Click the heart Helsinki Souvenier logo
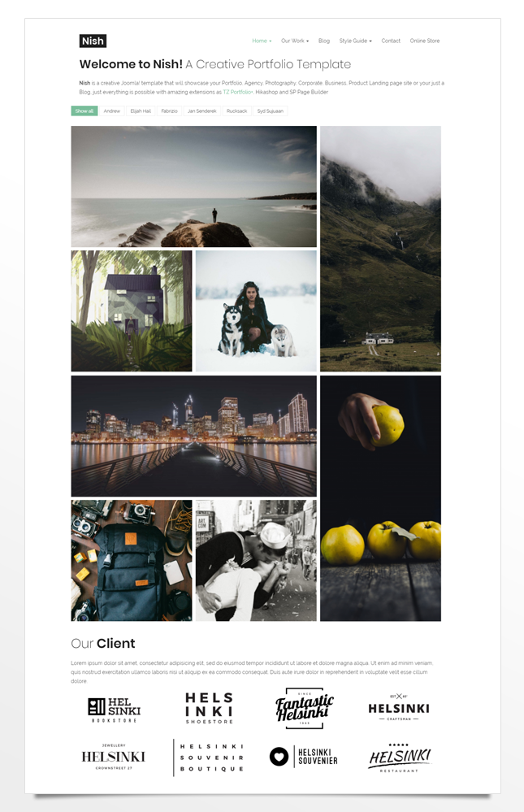The width and height of the screenshot is (524, 812). [303, 757]
